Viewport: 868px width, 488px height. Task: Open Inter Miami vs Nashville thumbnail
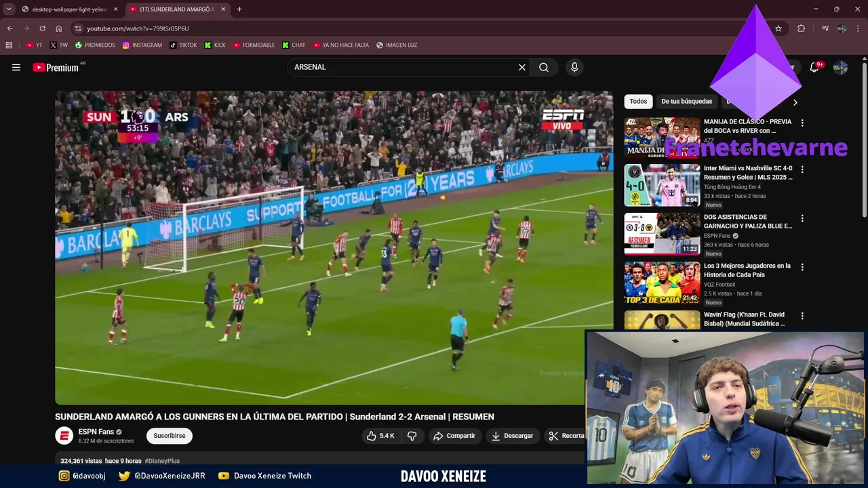pyautogui.click(x=662, y=185)
